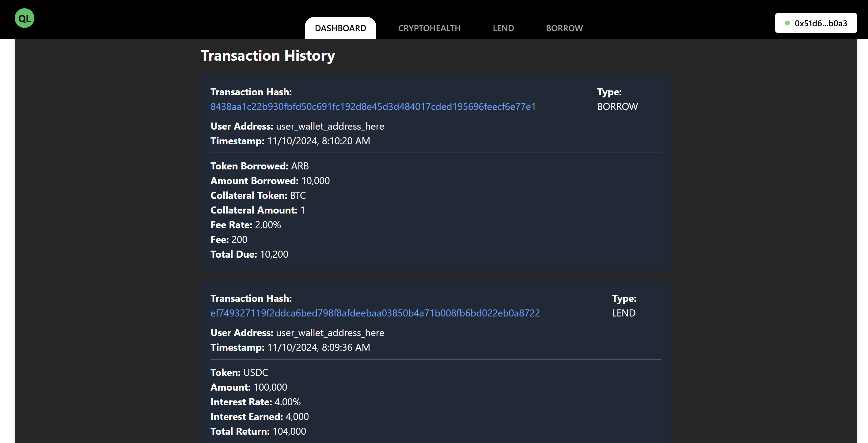The width and height of the screenshot is (868, 443).
Task: Go to the LEND tab
Action: coord(503,28)
